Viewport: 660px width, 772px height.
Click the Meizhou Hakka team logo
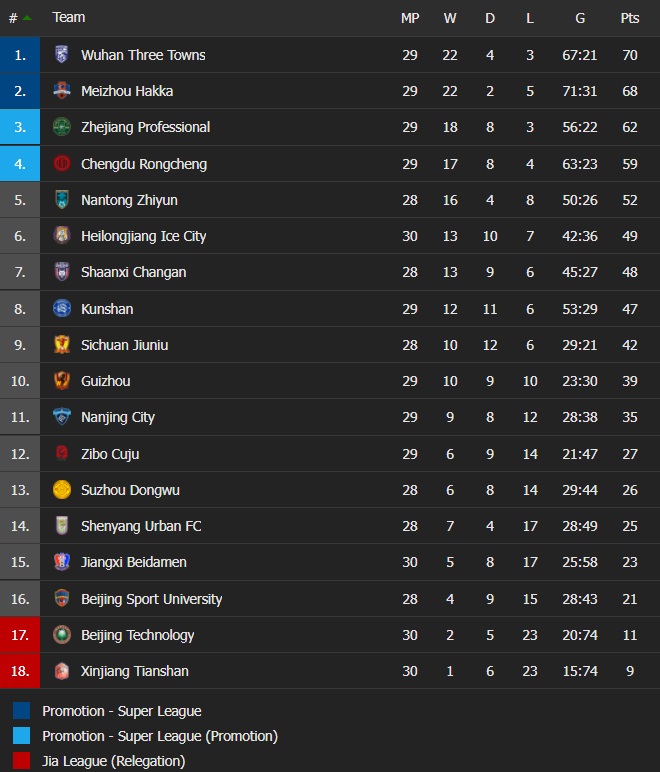pyautogui.click(x=62, y=91)
